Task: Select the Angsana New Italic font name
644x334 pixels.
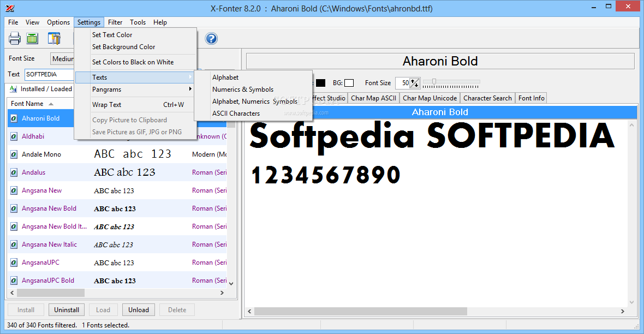Action: [49, 244]
